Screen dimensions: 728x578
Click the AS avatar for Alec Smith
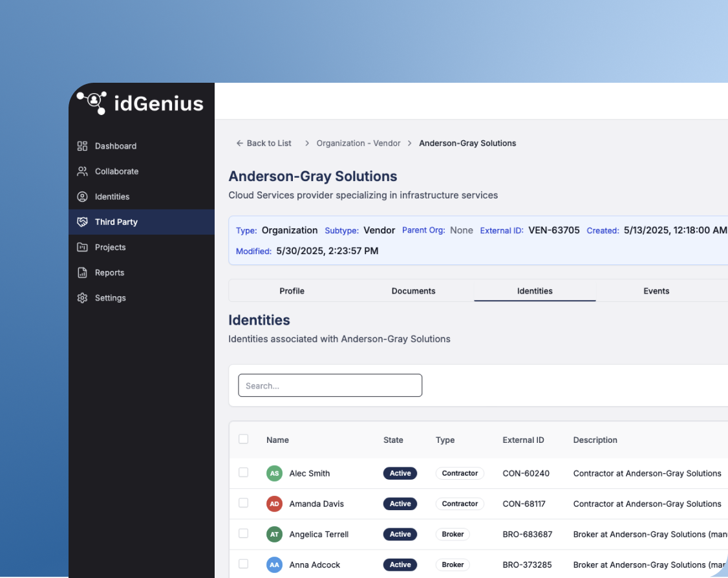point(274,473)
